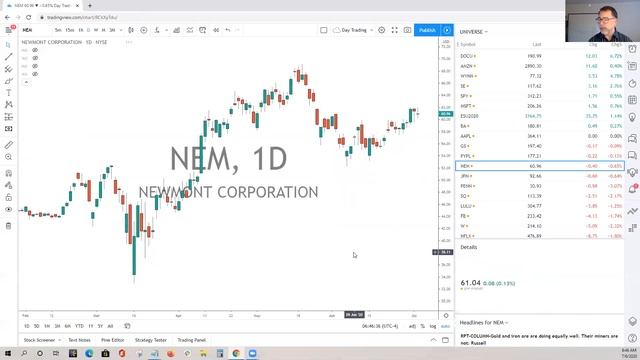Select the crosshair cursor tool
The image size is (640, 360).
pos(8,44)
